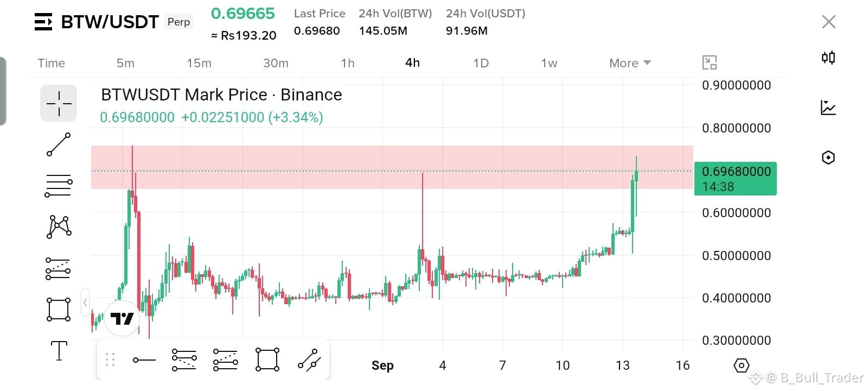
Task: Select the 15m timeframe
Action: click(199, 63)
